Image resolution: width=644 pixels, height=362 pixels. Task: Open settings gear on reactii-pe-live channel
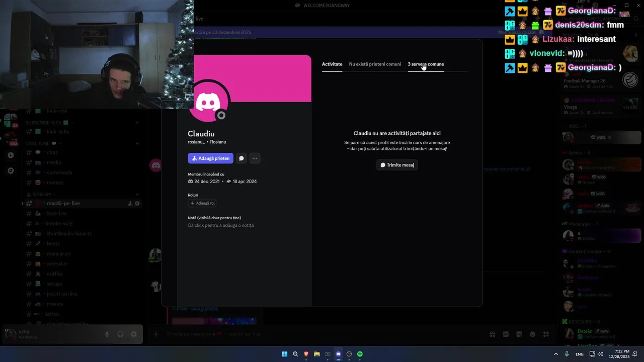137,204
